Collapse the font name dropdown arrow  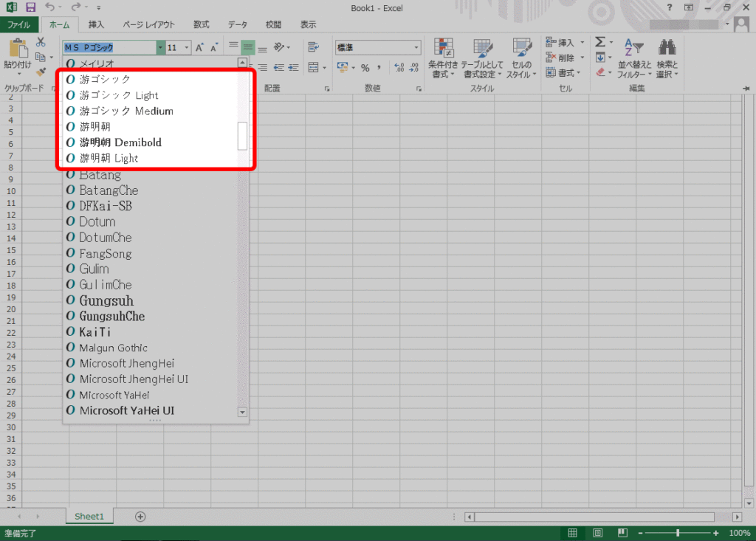(x=160, y=47)
